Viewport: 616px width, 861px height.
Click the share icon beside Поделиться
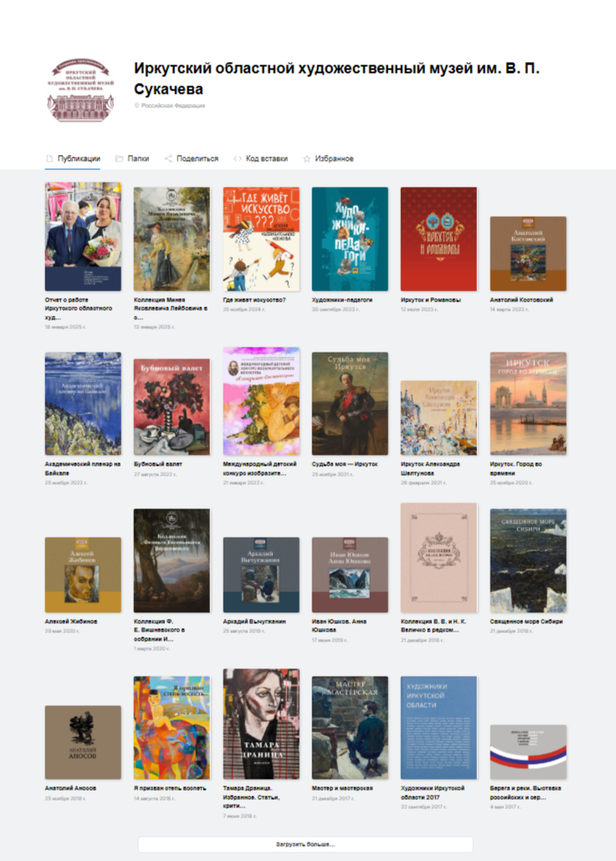point(168,158)
